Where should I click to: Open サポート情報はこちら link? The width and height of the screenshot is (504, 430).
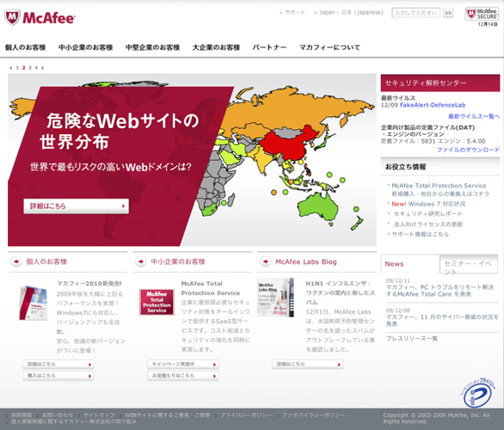click(420, 234)
